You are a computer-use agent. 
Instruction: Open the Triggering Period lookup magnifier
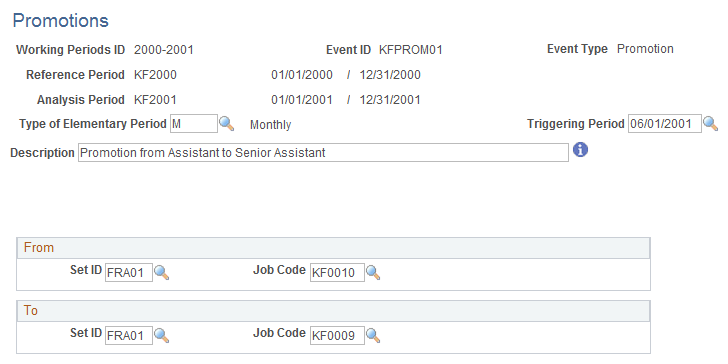(x=710, y=124)
